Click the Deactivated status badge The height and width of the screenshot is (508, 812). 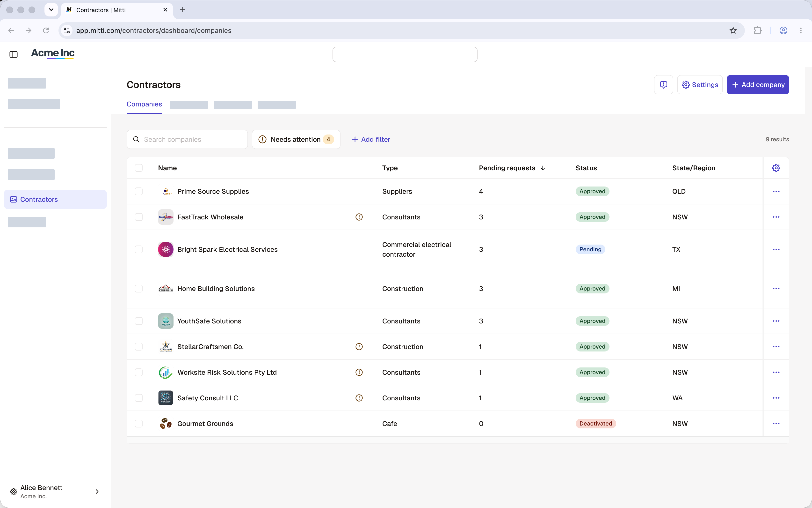point(595,424)
